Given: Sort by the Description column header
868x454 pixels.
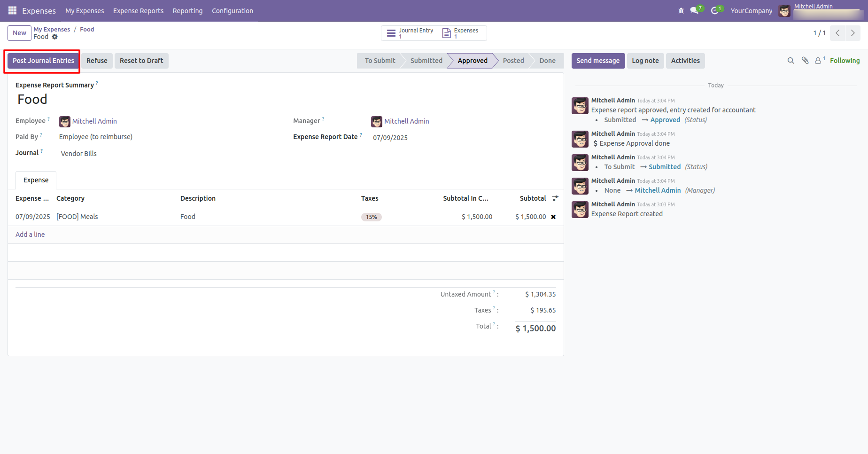Looking at the screenshot, I should (198, 198).
